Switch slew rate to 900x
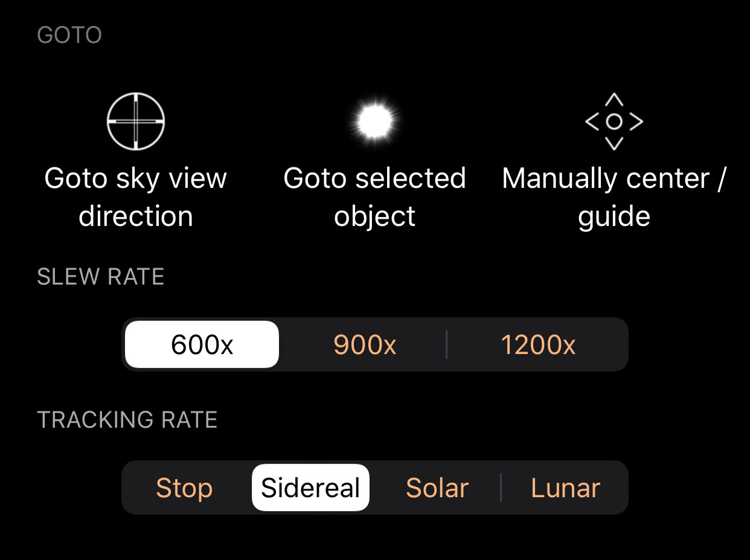This screenshot has height=560, width=750. (365, 344)
